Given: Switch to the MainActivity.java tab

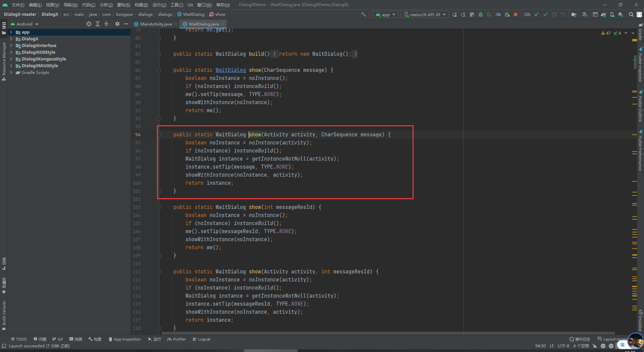Looking at the screenshot, I should tap(156, 24).
